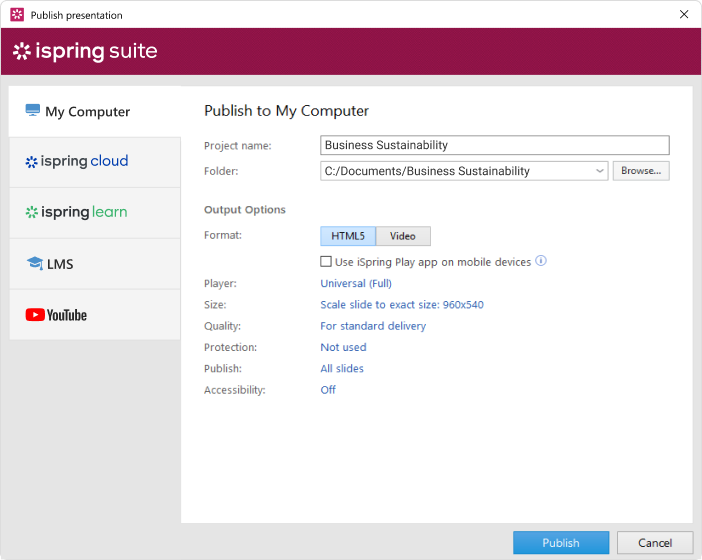Viewport: 702px width, 560px height.
Task: Open the iSpring Learn publishing tab
Action: [x=95, y=213]
